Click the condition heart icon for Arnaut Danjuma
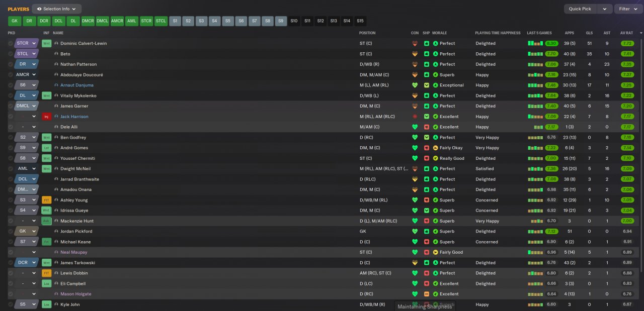 [415, 85]
